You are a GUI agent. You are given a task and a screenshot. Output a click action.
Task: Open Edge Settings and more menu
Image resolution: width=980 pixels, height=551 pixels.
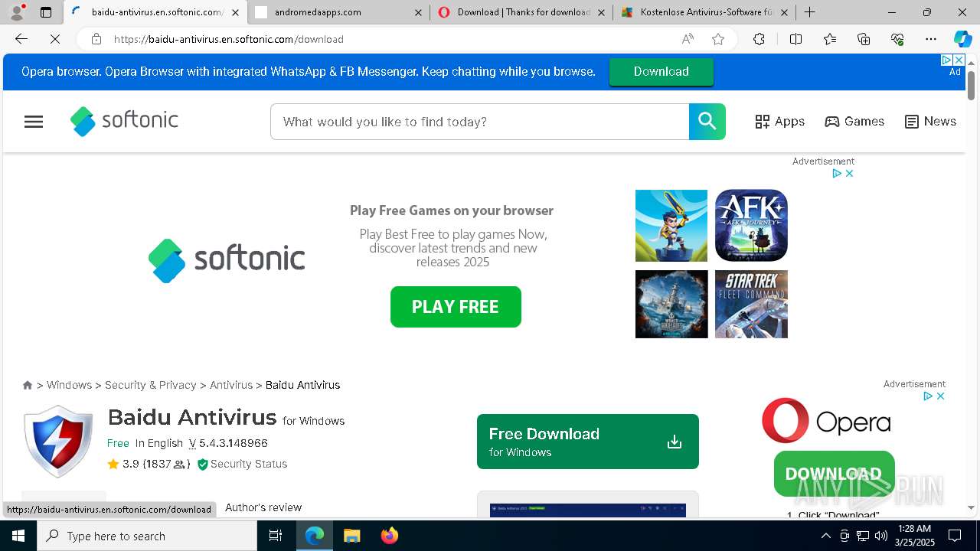tap(931, 39)
